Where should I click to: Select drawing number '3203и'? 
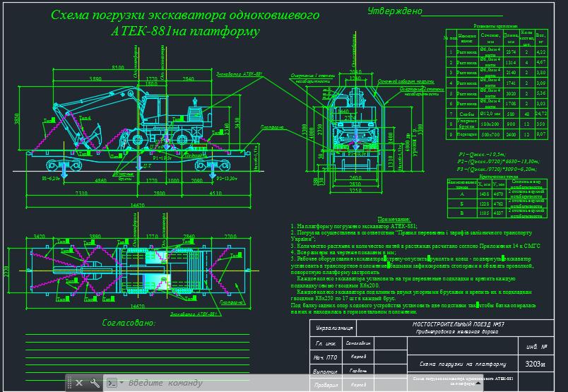click(535, 364)
